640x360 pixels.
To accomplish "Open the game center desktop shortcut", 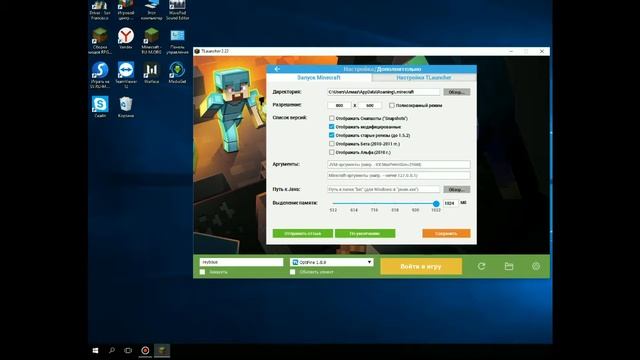I will click(x=126, y=10).
